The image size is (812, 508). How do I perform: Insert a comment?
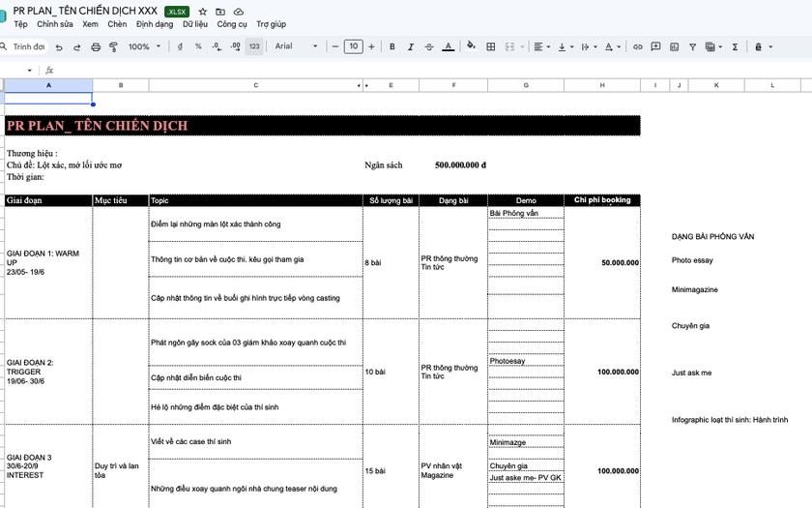[655, 46]
